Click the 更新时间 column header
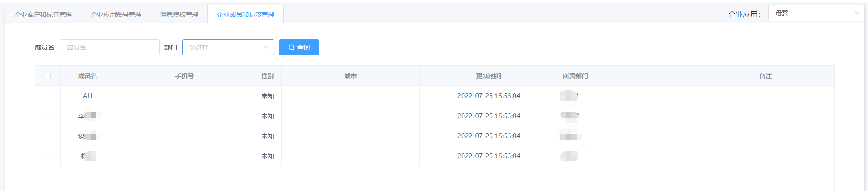 coord(489,76)
